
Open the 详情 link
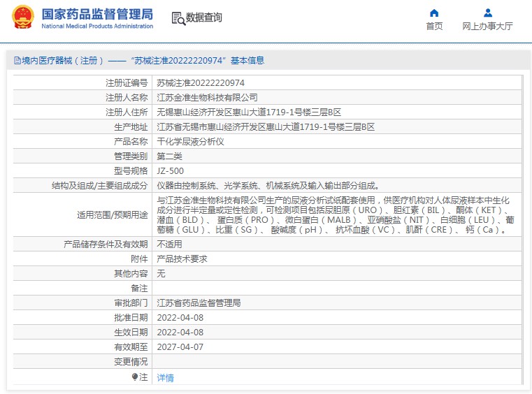(165, 377)
